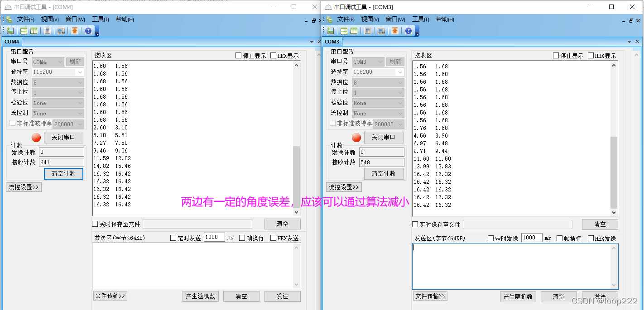Toggle 定时发送 checkbox in COM3 window

pos(491,238)
